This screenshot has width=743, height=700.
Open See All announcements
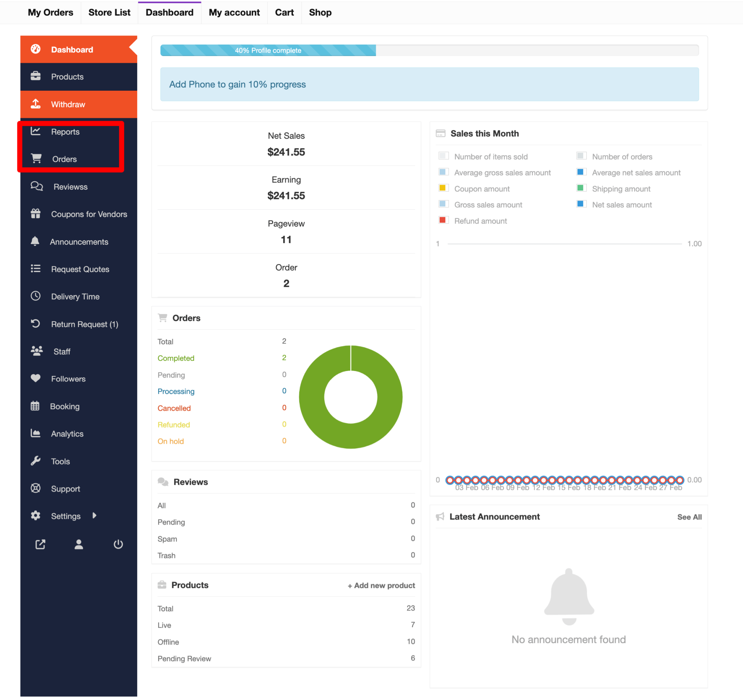[x=689, y=517]
